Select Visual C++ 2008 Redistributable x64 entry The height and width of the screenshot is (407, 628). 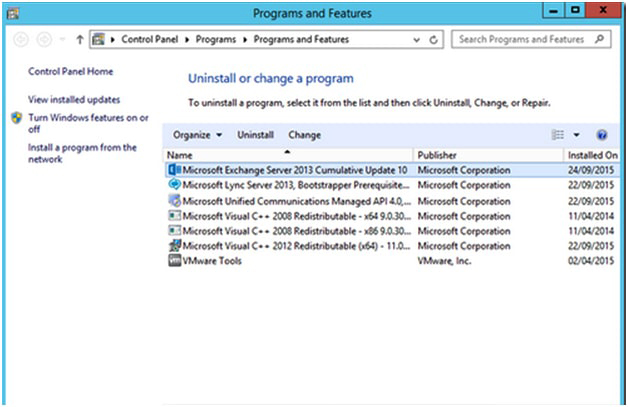[x=392, y=216]
